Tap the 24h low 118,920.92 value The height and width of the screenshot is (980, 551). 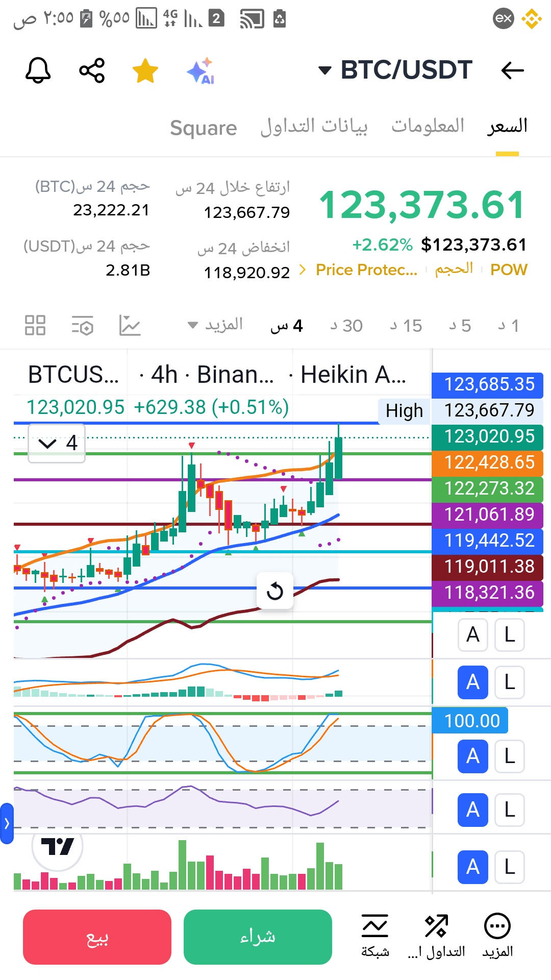click(247, 273)
